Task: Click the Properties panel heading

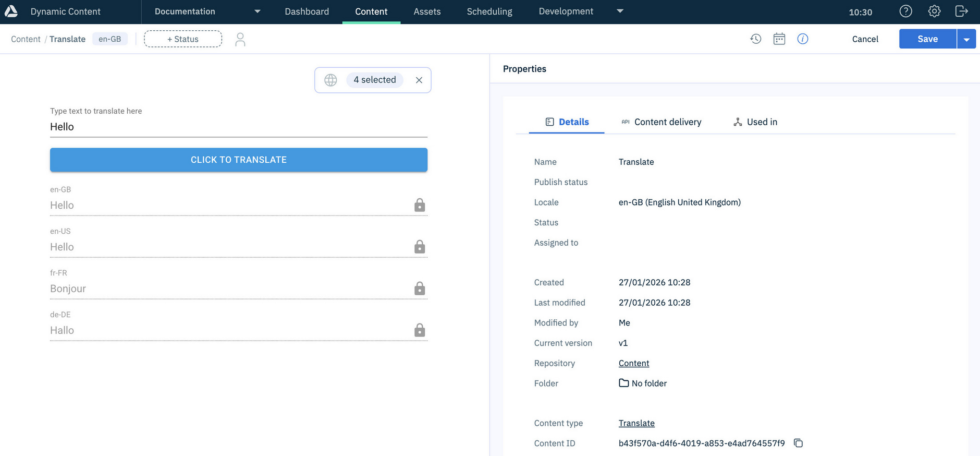Action: [524, 69]
